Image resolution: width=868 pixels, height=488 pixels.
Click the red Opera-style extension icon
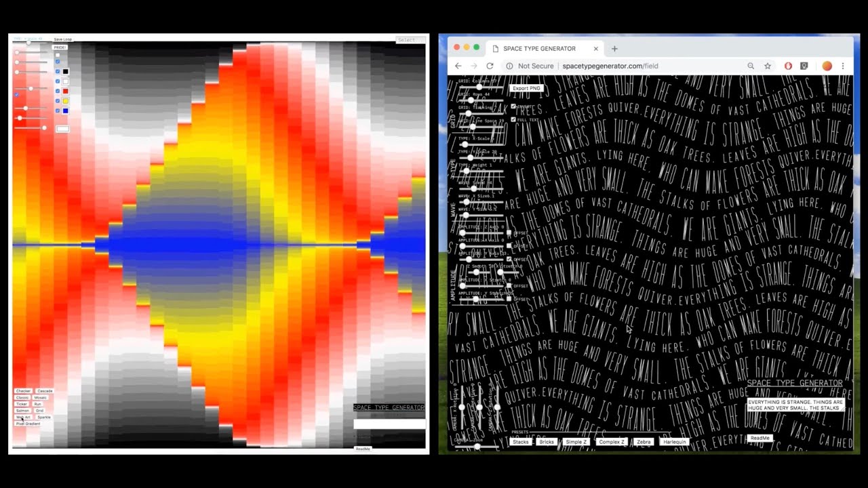tap(788, 66)
